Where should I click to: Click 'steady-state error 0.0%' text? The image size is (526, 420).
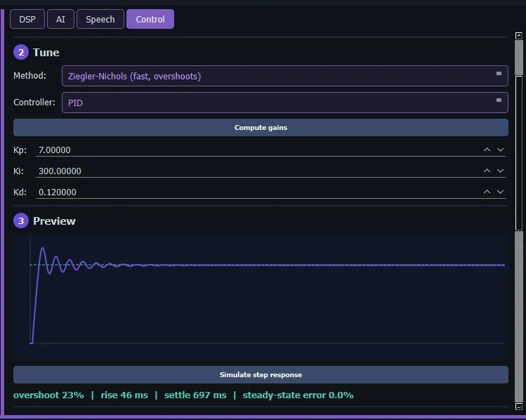point(298,395)
